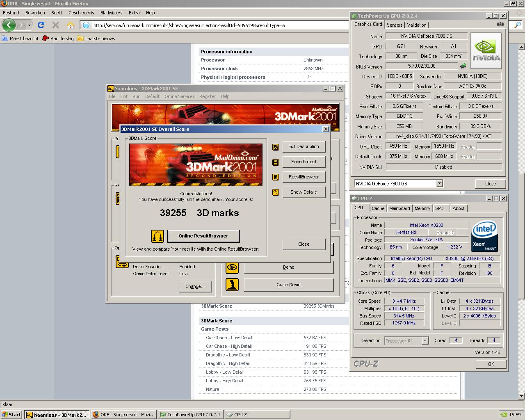Click the Demo button in 3DMark
Image resolution: width=525 pixels, height=420 pixels.
pyautogui.click(x=288, y=267)
